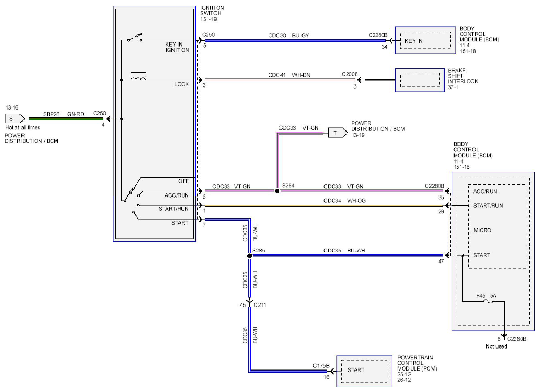Click the S284 splice label
The height and width of the screenshot is (392, 540).
pyautogui.click(x=288, y=185)
